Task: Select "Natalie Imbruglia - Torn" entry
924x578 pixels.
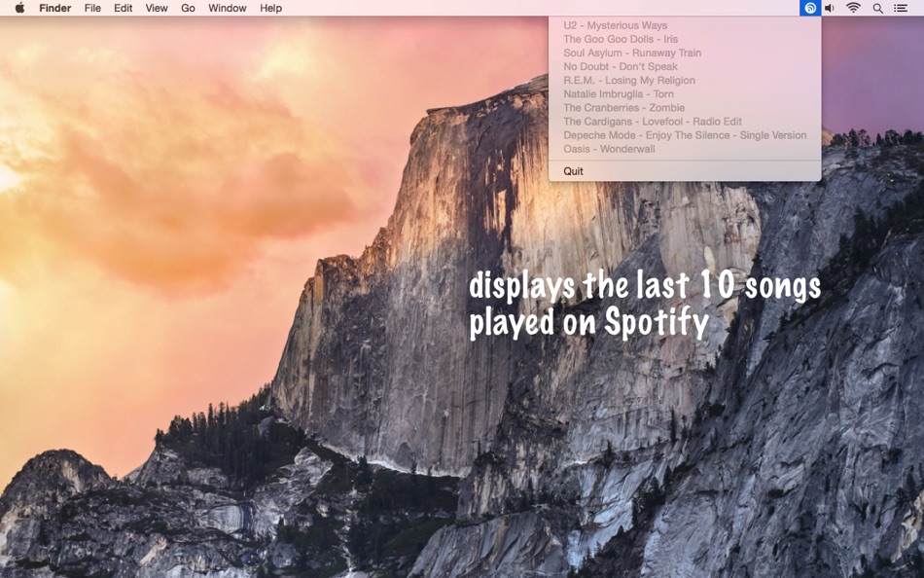Action: 685,93
